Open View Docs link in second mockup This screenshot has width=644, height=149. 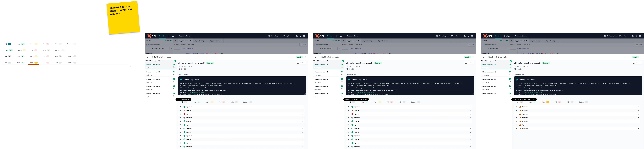point(334,41)
